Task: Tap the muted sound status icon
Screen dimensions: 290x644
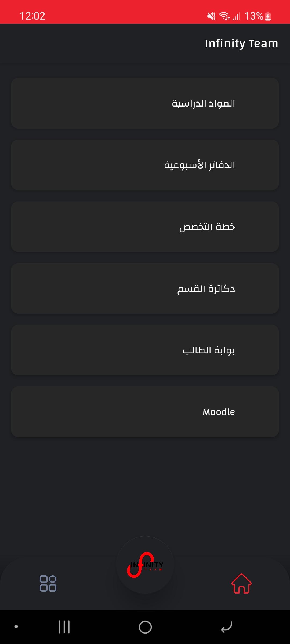Action: pos(211,16)
